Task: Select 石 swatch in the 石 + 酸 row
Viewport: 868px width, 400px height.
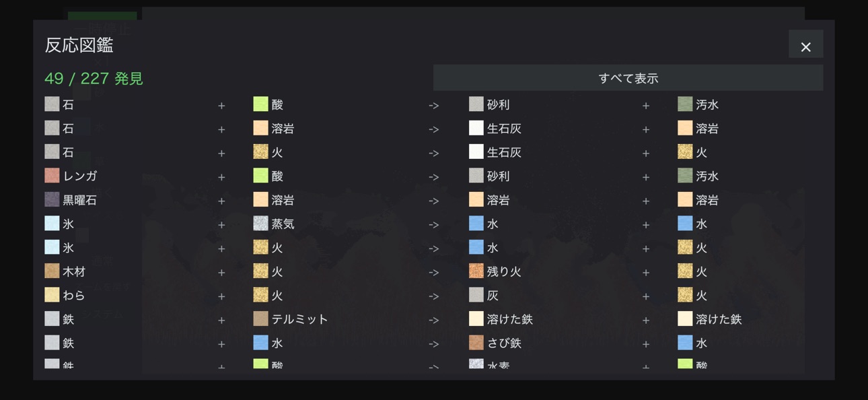Action: point(52,104)
